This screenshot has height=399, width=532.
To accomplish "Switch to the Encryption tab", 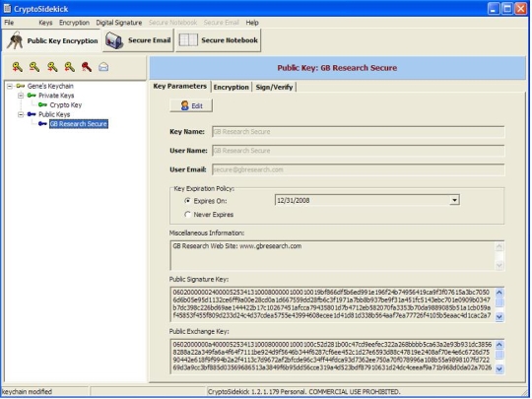I will (232, 88).
